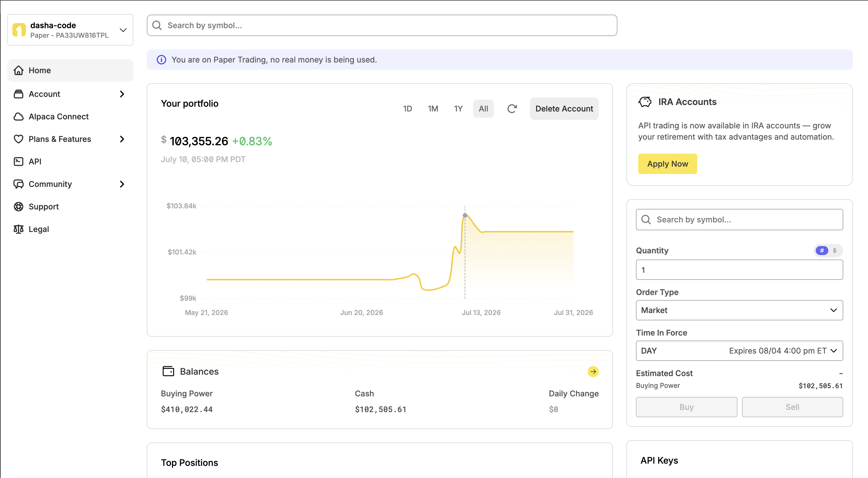Open the account switcher dropdown chevron

click(x=123, y=30)
